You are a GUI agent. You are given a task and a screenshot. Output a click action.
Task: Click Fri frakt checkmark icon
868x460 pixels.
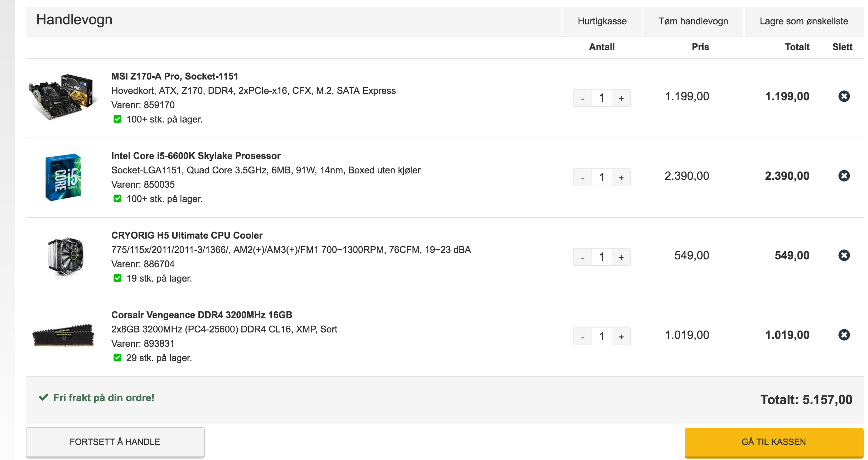pos(44,397)
